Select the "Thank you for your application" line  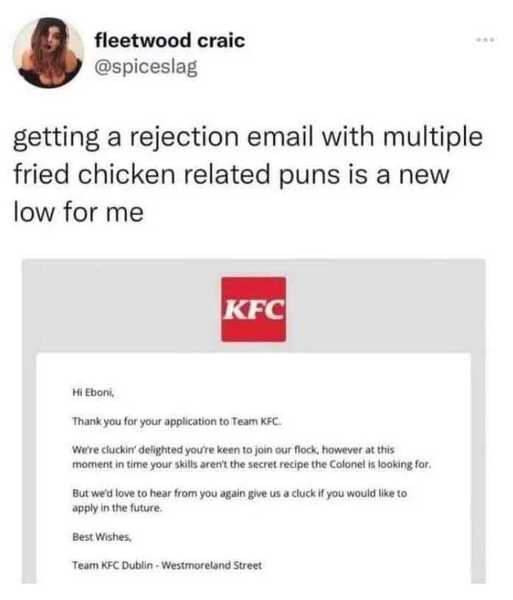(x=177, y=421)
